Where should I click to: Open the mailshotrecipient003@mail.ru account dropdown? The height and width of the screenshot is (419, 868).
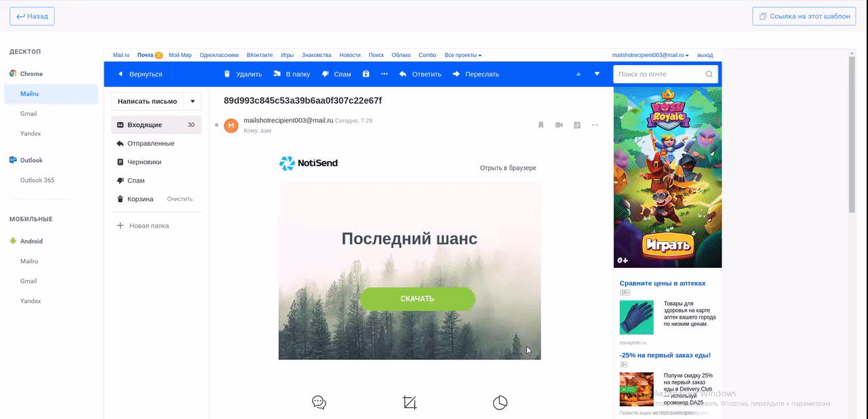click(650, 55)
